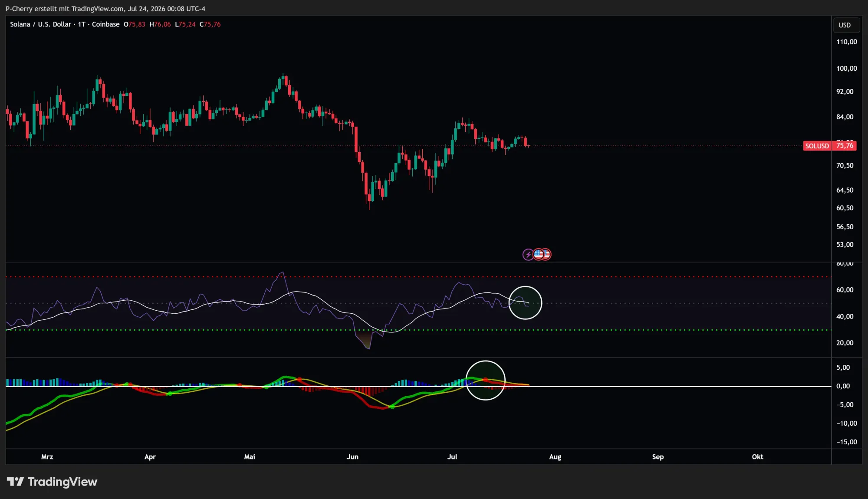Click the MACD −15,00 axis label
Image resolution: width=868 pixels, height=499 pixels.
(846, 442)
